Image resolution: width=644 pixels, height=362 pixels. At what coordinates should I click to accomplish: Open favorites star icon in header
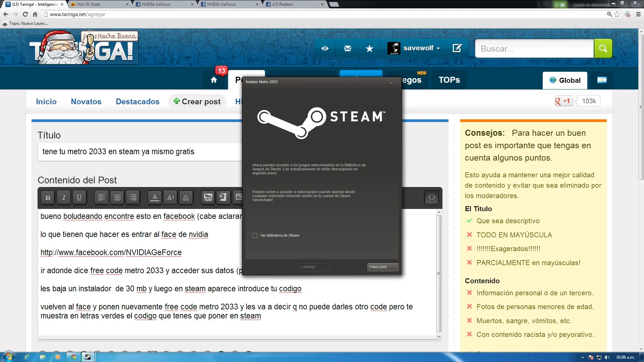coord(369,49)
